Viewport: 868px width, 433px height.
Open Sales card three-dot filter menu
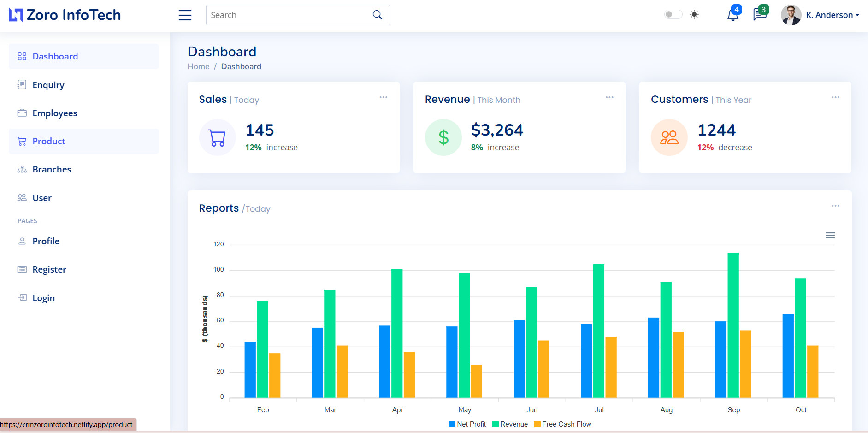tap(383, 97)
